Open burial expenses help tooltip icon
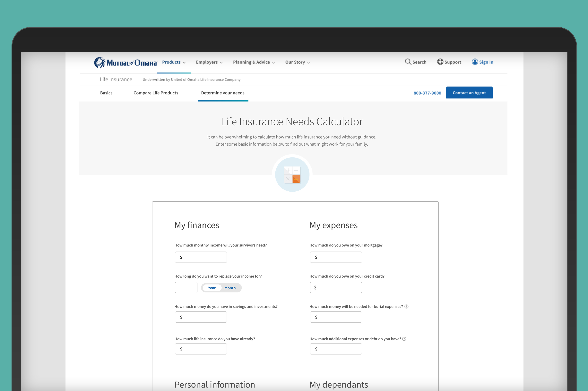The image size is (588, 391). tap(406, 307)
